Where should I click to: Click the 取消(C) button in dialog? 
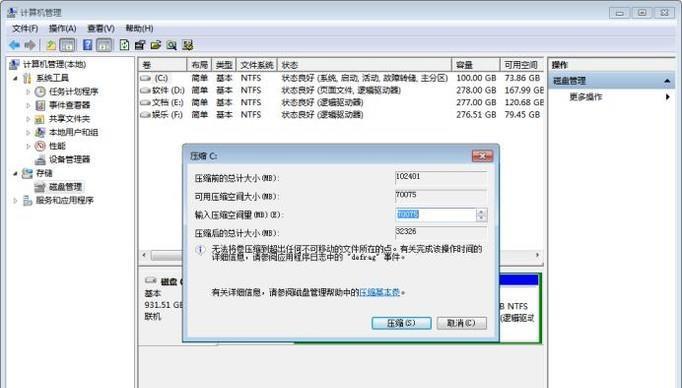point(461,323)
